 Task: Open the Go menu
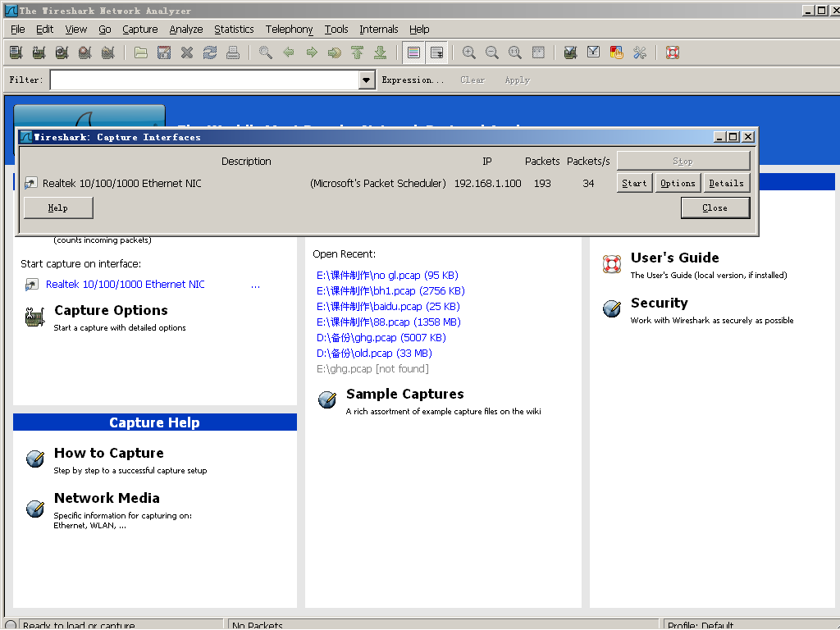105,30
